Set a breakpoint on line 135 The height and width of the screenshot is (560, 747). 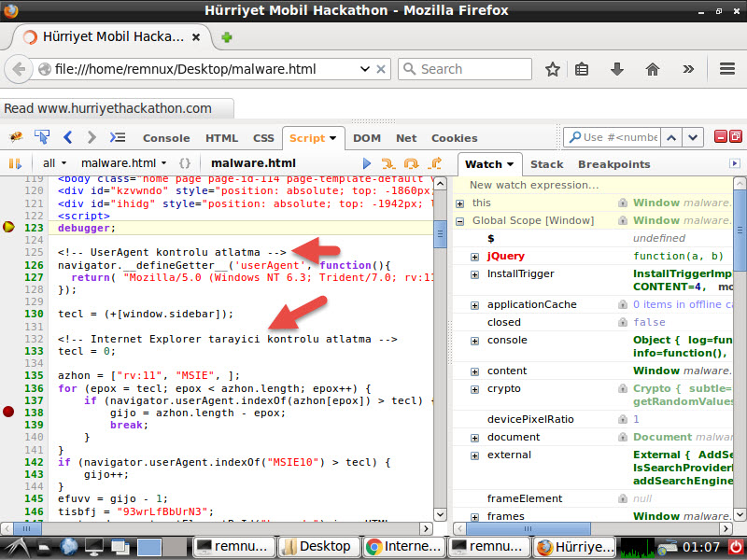tap(8, 375)
